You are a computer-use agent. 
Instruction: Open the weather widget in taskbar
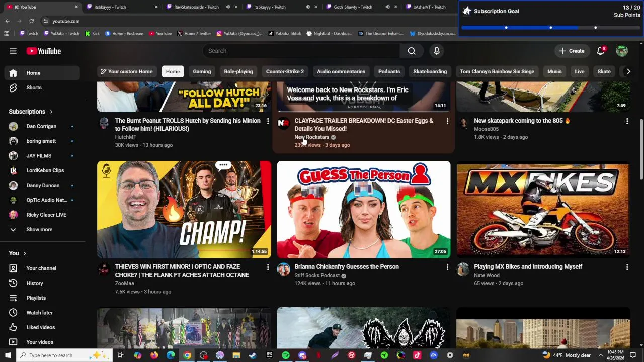coord(566,355)
